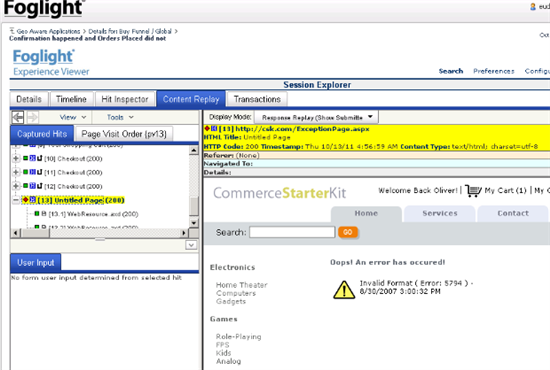550x370 pixels.
Task: Click the red diamond icon on hit 13 row
Action: 25,200
